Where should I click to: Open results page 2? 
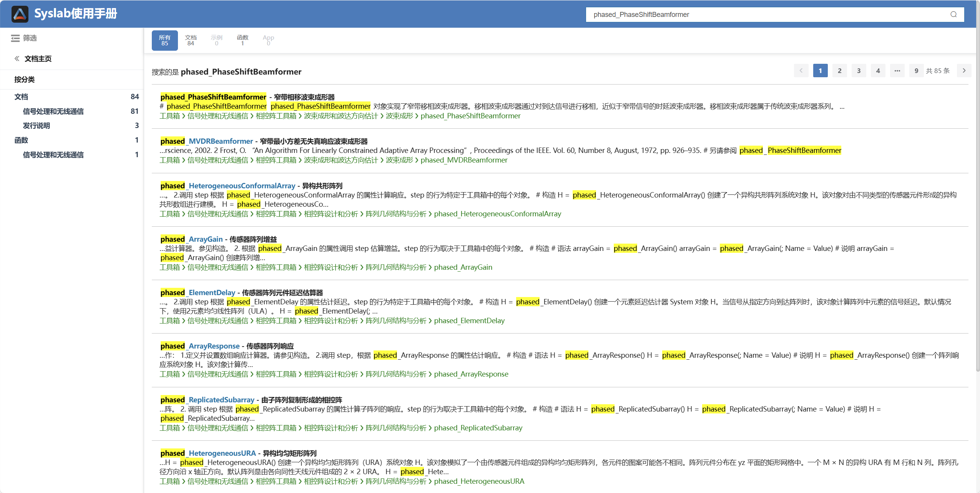pos(839,71)
